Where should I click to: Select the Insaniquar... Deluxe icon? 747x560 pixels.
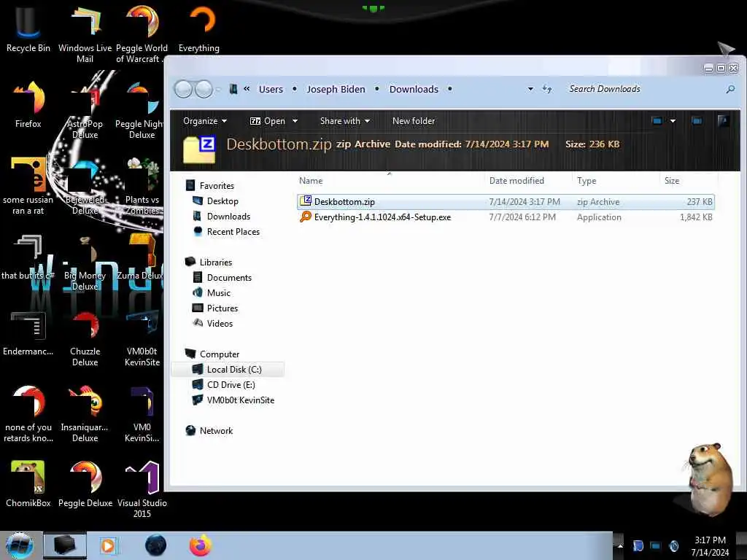85,413
